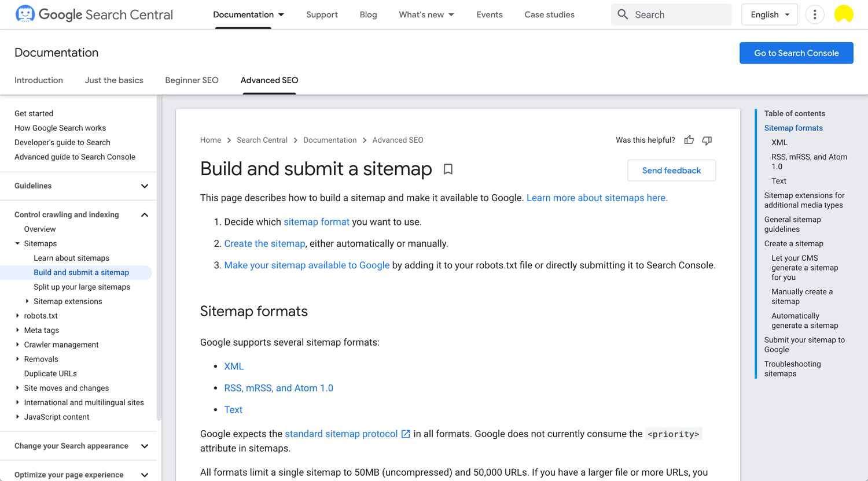Jump to Manually create a sitemap
Image resolution: width=868 pixels, height=481 pixels.
(x=802, y=297)
